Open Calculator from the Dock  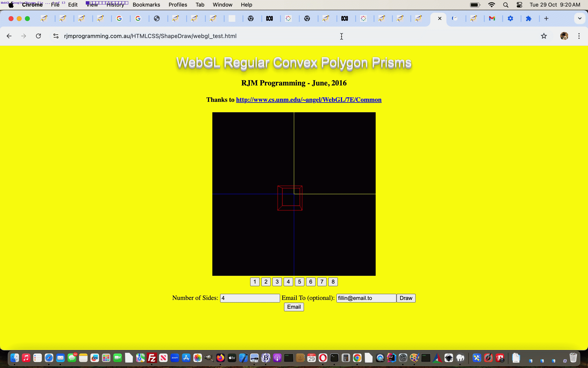coord(346,358)
